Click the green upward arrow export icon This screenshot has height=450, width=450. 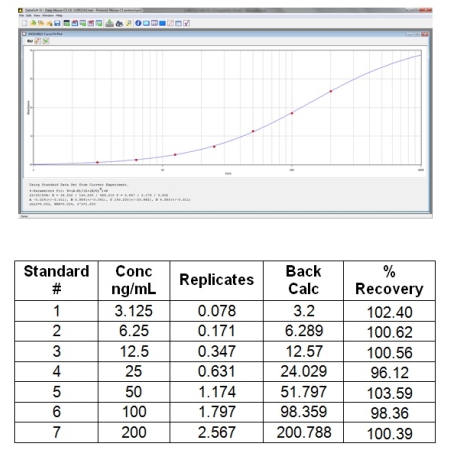pyautogui.click(x=110, y=23)
